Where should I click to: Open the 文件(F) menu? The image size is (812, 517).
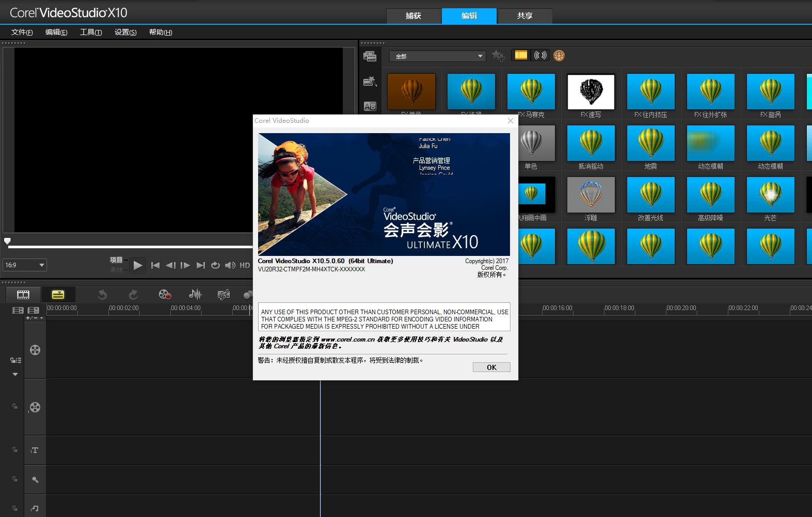tap(22, 32)
